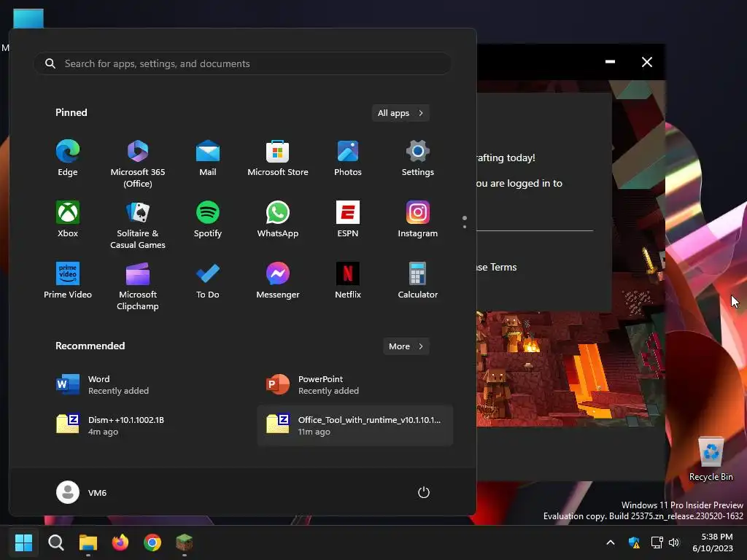The height and width of the screenshot is (560, 747).
Task: Open volume control tray icon
Action: pos(673,542)
